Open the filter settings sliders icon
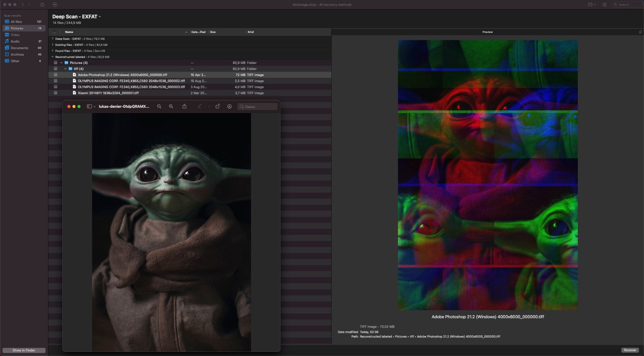 pos(604,5)
